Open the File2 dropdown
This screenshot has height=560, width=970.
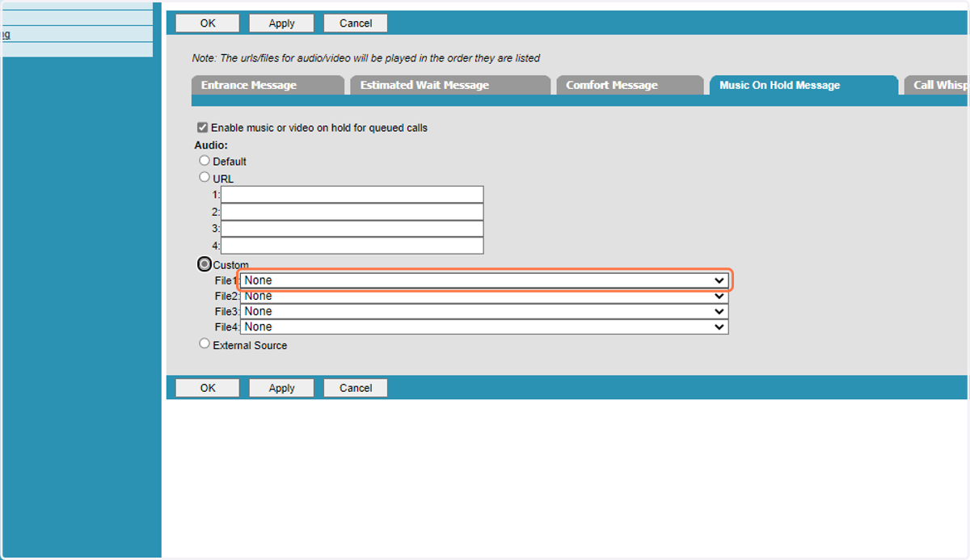click(484, 296)
